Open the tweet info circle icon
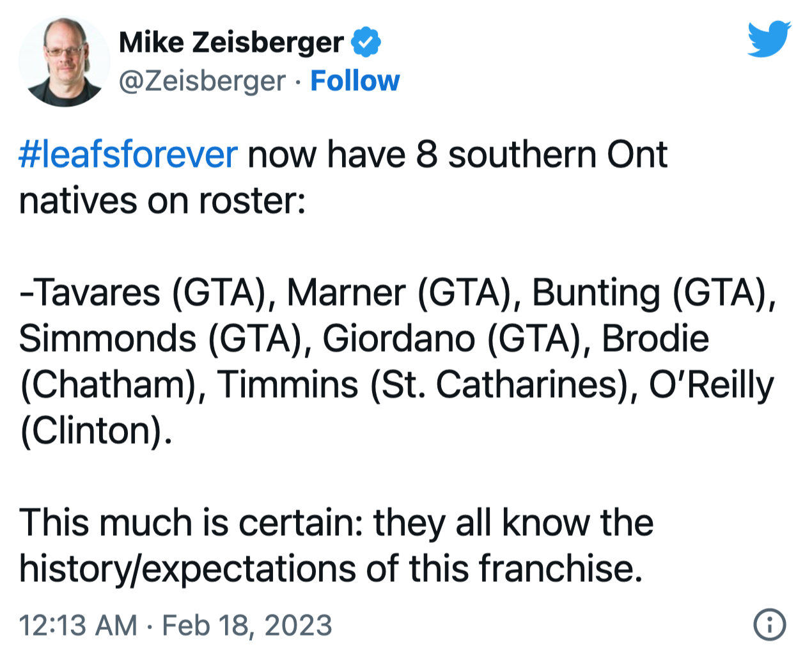The height and width of the screenshot is (656, 812). pyautogui.click(x=769, y=624)
